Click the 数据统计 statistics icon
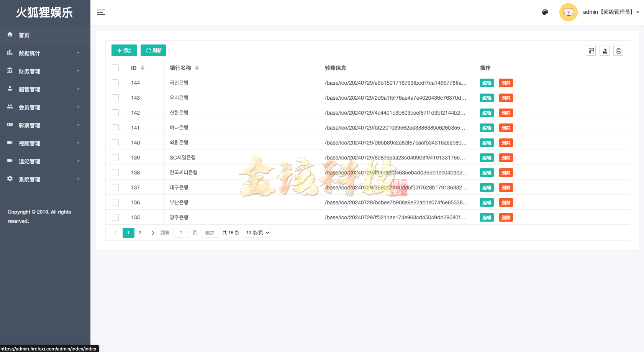The height and width of the screenshot is (352, 644). (10, 53)
